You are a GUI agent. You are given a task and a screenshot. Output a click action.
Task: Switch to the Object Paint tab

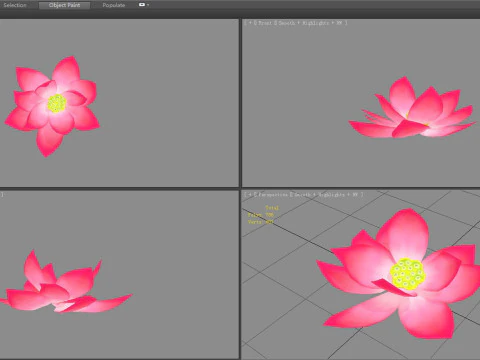64,5
